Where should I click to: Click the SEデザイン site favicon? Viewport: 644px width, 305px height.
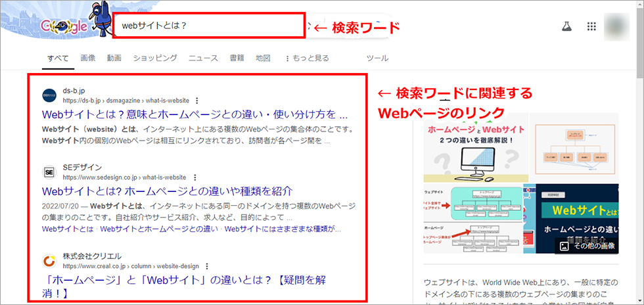pyautogui.click(x=49, y=172)
